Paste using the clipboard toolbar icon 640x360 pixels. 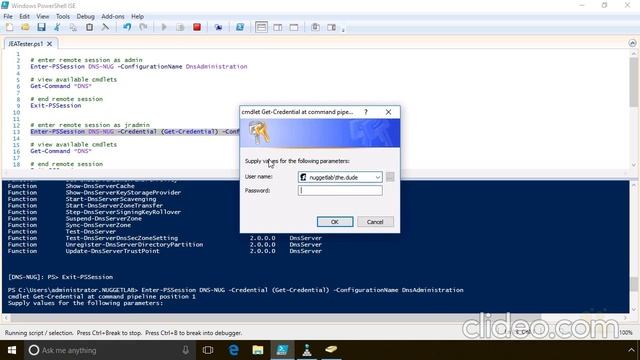click(x=89, y=27)
